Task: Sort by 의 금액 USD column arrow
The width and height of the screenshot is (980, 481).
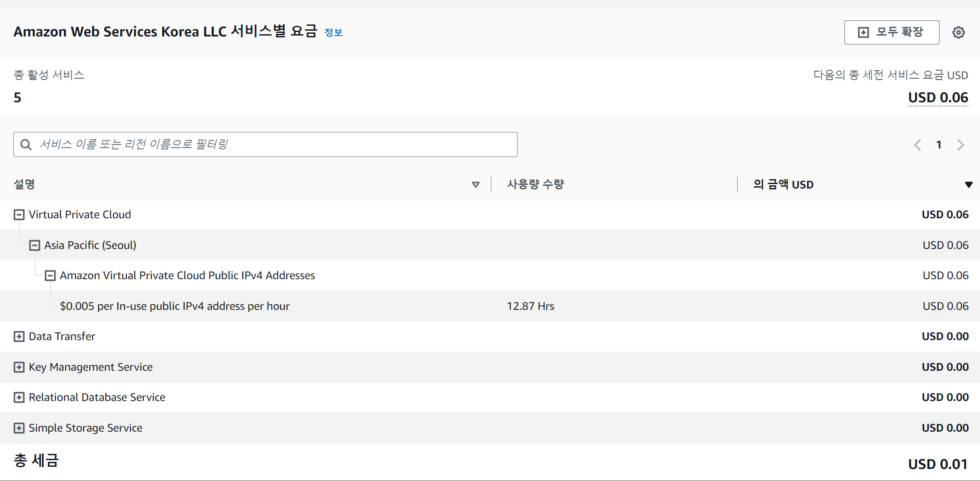Action: pos(968,184)
